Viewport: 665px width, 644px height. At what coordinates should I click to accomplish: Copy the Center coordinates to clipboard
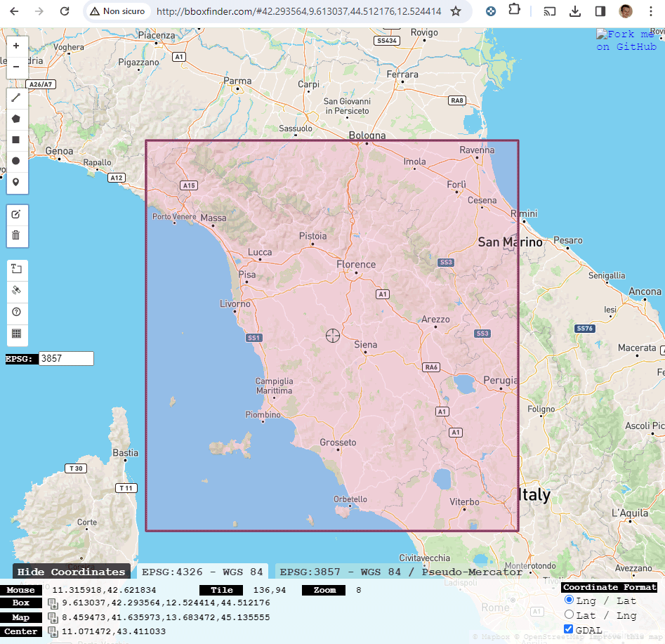(x=53, y=631)
